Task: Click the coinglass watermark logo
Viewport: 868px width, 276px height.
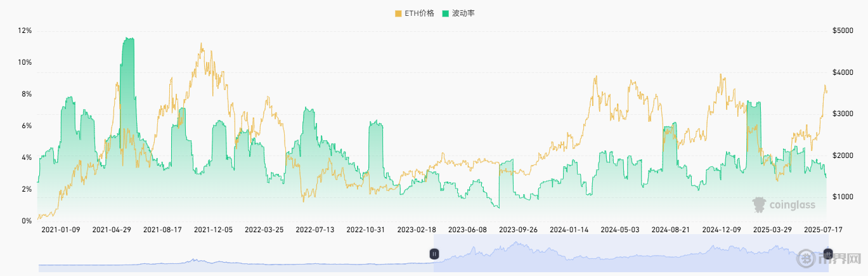Action: pos(783,204)
